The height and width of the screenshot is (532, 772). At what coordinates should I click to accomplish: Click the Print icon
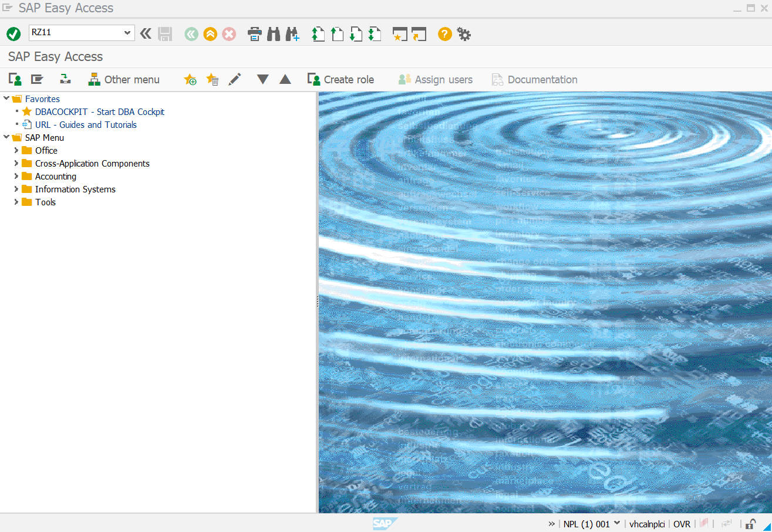[254, 34]
